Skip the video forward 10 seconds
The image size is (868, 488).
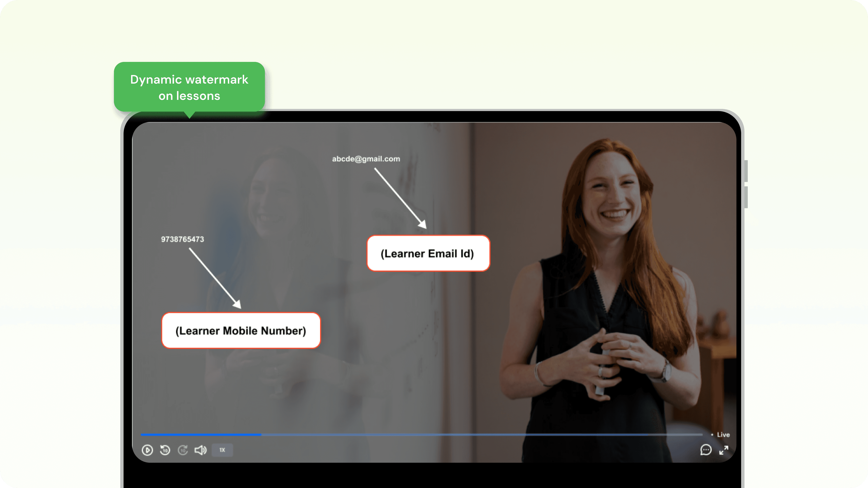click(183, 450)
